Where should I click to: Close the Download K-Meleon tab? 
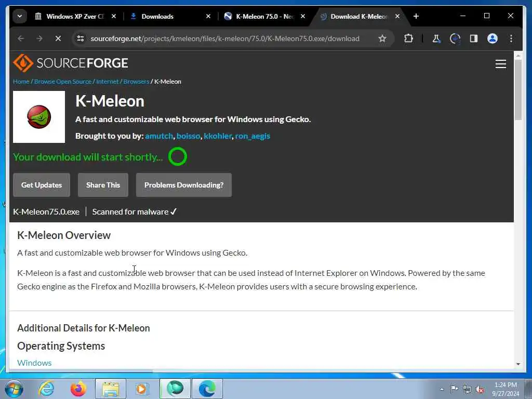(397, 16)
